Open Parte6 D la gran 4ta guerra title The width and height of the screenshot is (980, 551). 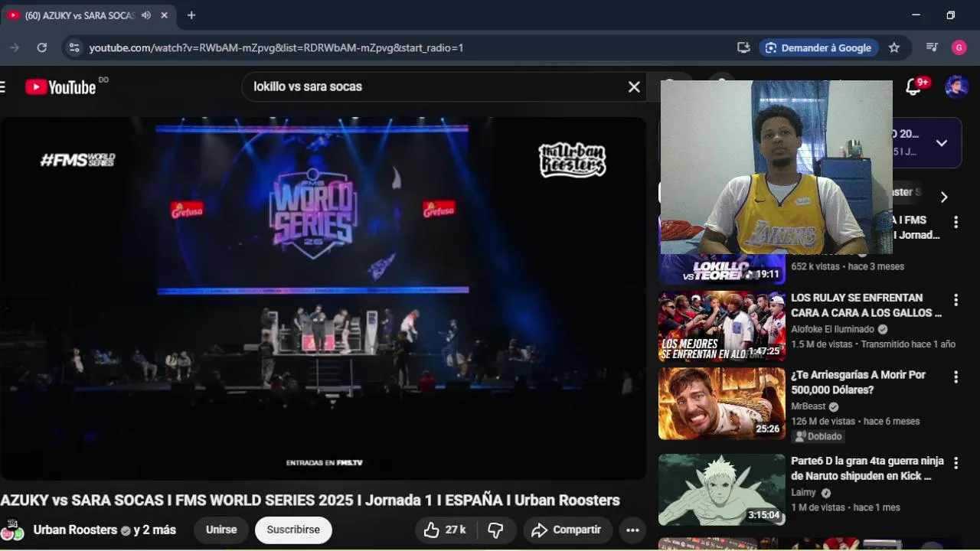(867, 468)
